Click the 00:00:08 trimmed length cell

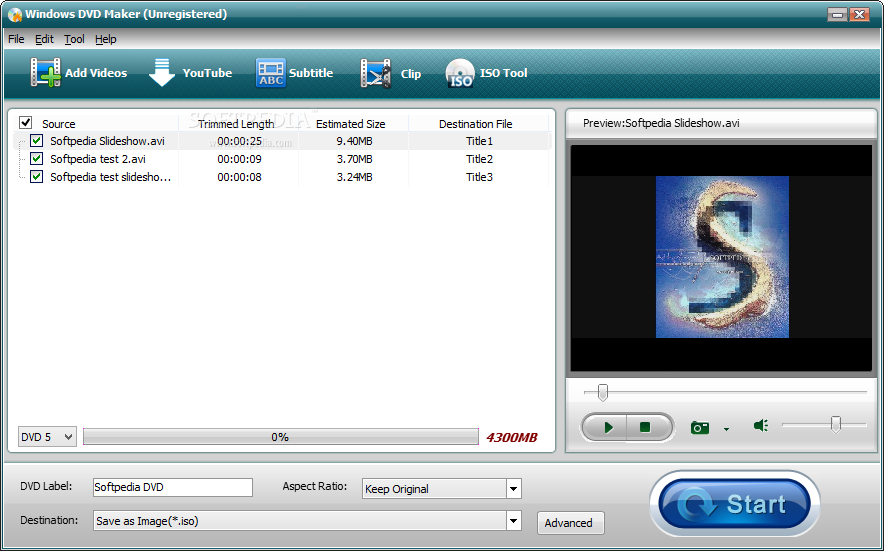(240, 177)
